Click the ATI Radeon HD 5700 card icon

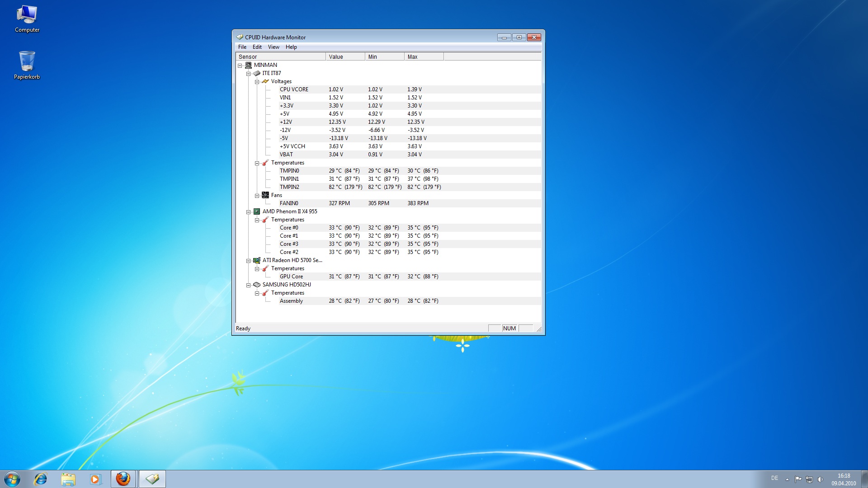(257, 260)
